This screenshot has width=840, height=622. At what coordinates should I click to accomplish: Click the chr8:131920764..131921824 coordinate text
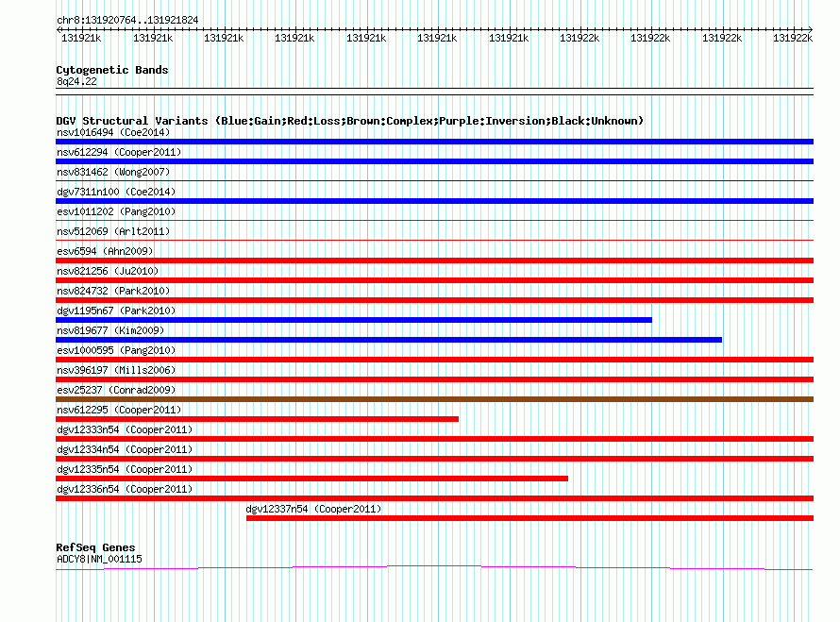coord(127,20)
